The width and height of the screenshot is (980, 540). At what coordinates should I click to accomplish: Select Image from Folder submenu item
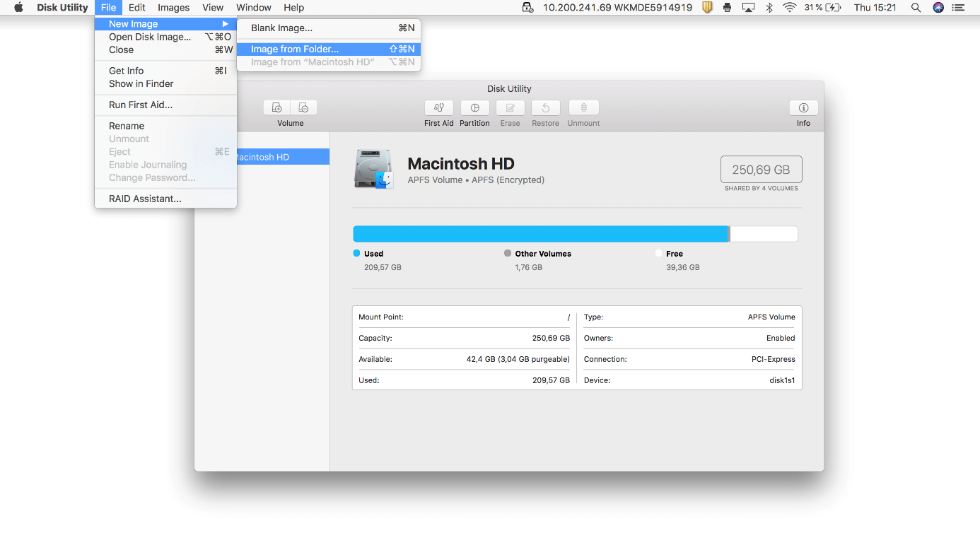coord(329,49)
